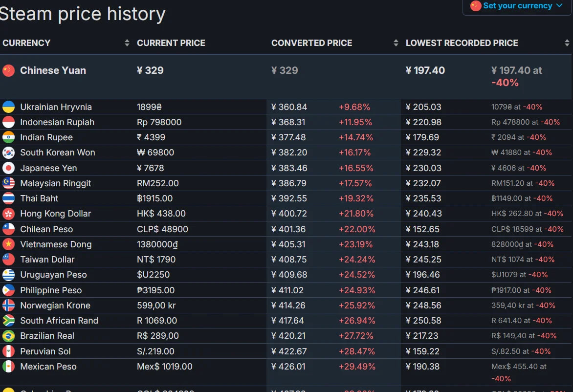This screenshot has height=392, width=573.
Task: Sort by Lowest Recorded Price arrows
Action: [567, 43]
